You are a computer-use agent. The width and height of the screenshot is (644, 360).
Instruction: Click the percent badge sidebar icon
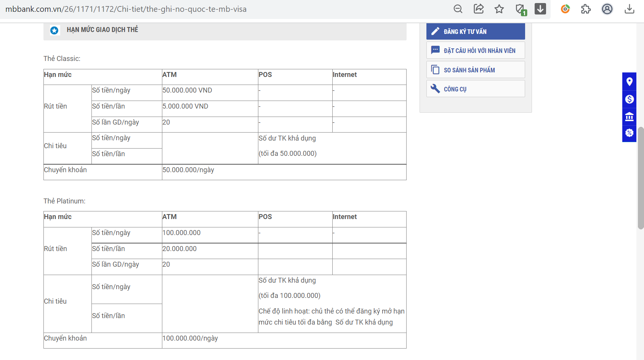click(630, 133)
